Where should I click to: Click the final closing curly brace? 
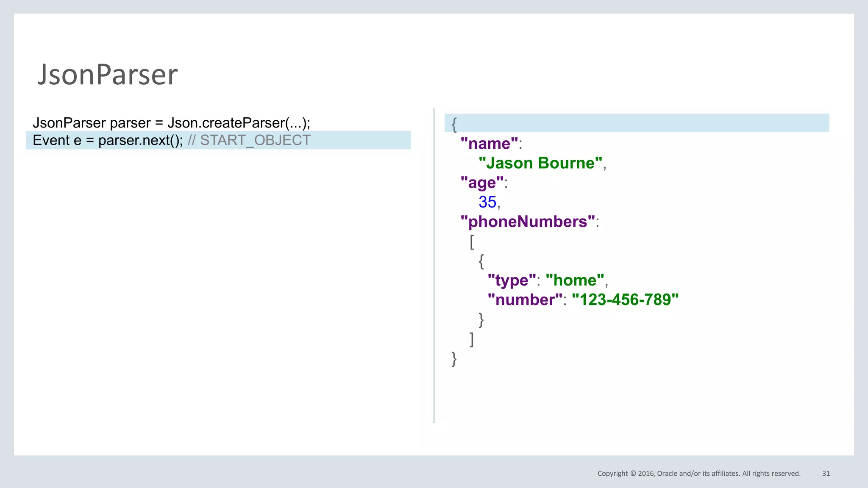coord(454,359)
